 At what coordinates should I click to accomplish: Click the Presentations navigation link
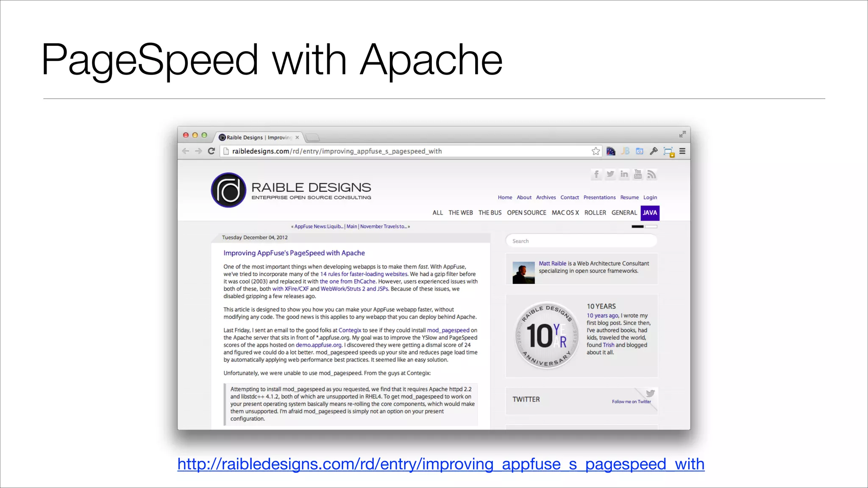click(599, 197)
